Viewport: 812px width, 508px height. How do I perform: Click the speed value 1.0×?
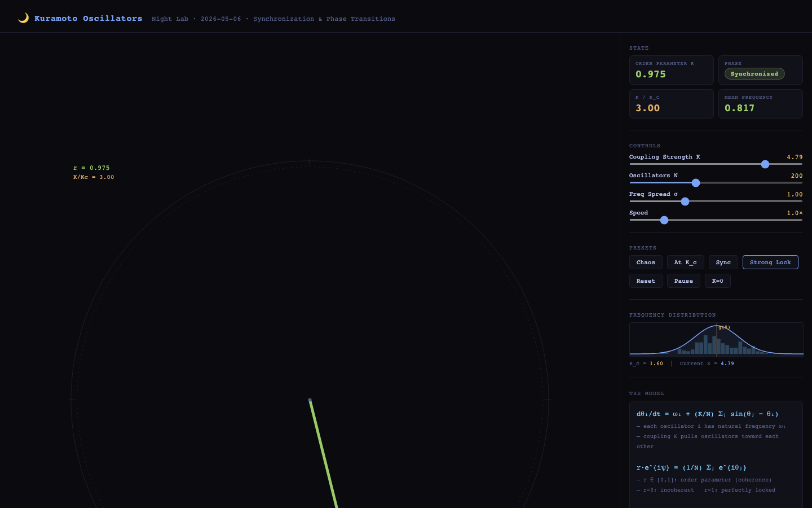point(795,213)
